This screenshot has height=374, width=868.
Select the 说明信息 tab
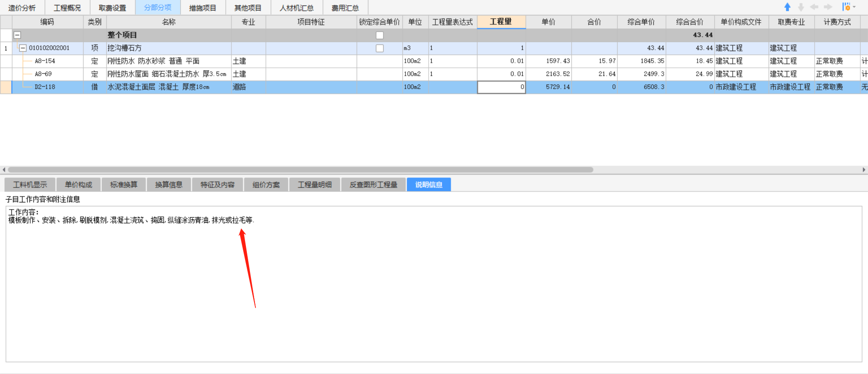pyautogui.click(x=429, y=185)
